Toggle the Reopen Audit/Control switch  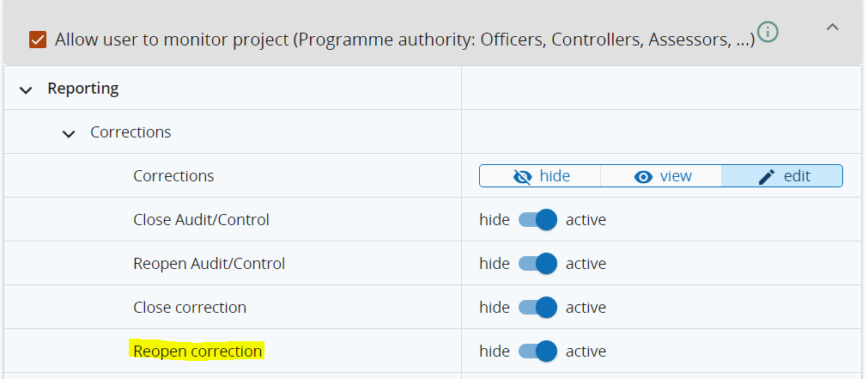click(x=538, y=264)
